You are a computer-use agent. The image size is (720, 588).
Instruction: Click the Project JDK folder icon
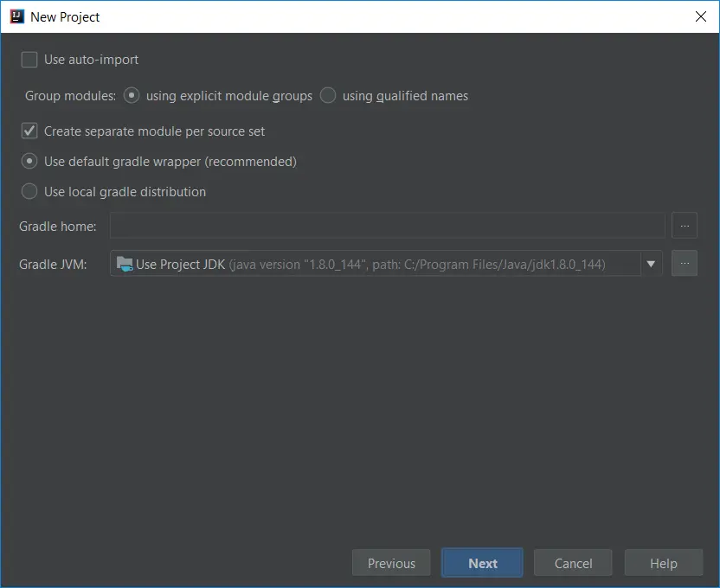point(125,264)
